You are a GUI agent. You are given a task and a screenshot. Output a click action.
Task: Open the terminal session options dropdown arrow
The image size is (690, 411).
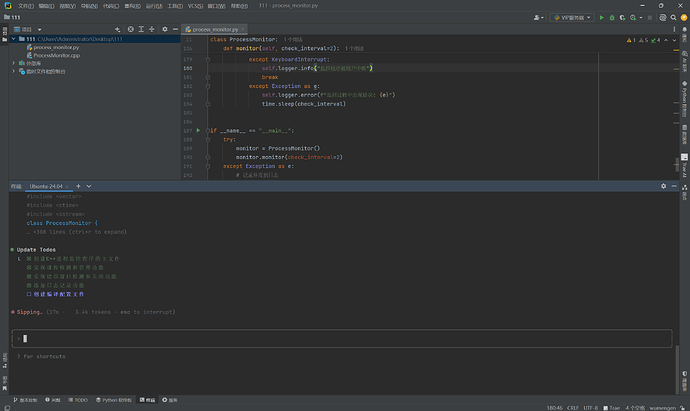[x=89, y=186]
